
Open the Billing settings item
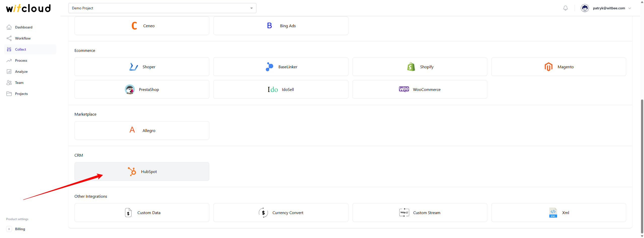[30, 229]
